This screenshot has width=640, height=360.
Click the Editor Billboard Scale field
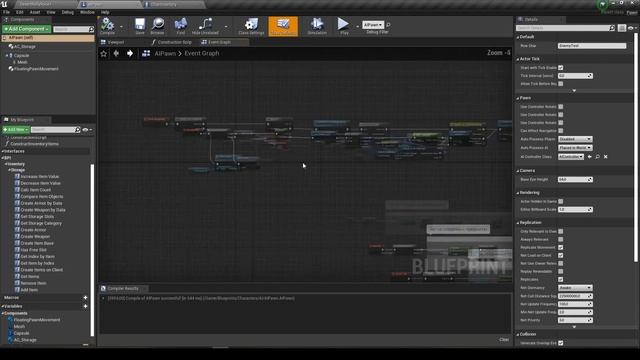(575, 209)
